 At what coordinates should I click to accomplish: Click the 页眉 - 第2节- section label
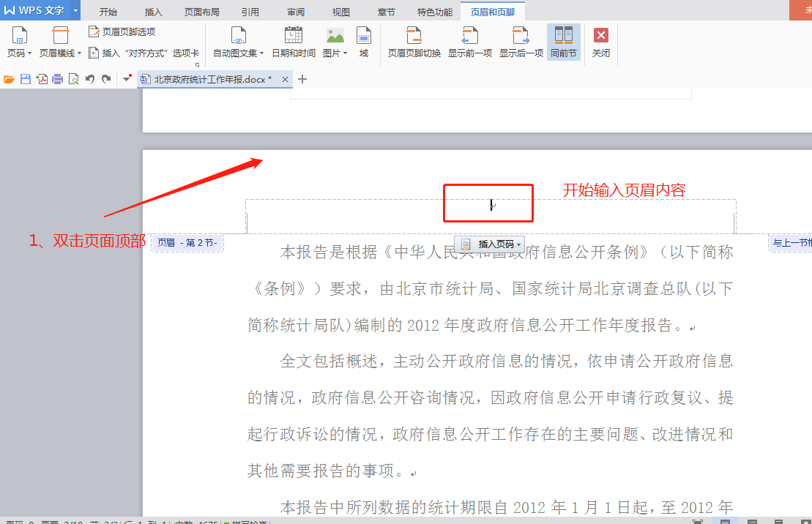pyautogui.click(x=187, y=242)
